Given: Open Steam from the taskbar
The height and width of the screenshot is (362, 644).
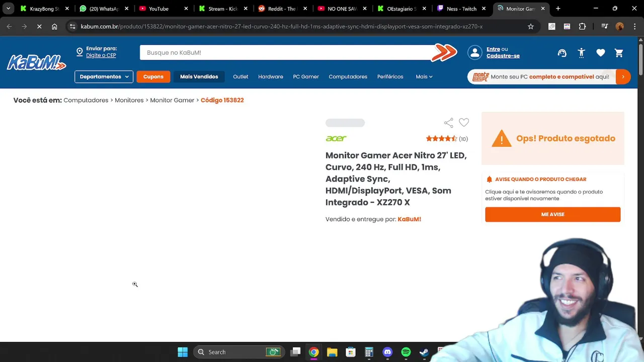Looking at the screenshot, I should click(x=424, y=352).
